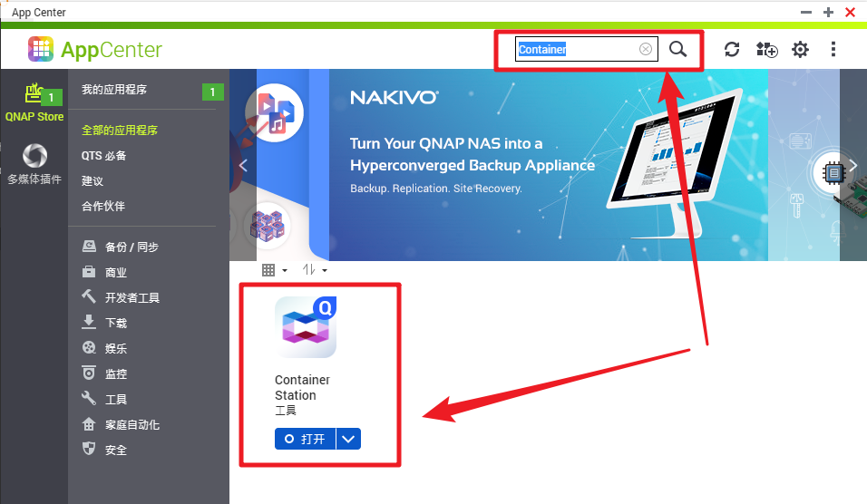Open the 多媒体插件 section
The image size is (867, 504).
pos(34,164)
